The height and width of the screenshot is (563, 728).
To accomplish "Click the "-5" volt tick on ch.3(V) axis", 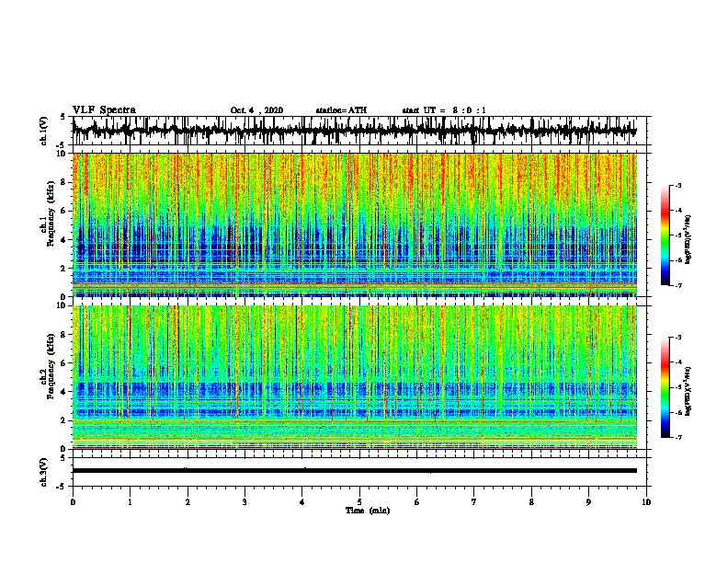I will click(x=62, y=487).
